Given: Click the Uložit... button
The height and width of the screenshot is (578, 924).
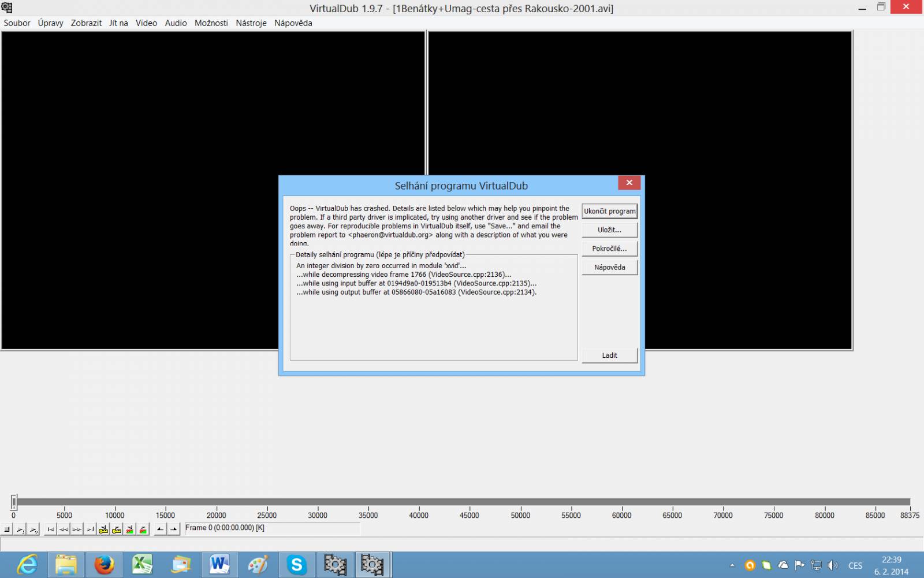Looking at the screenshot, I should coord(610,230).
